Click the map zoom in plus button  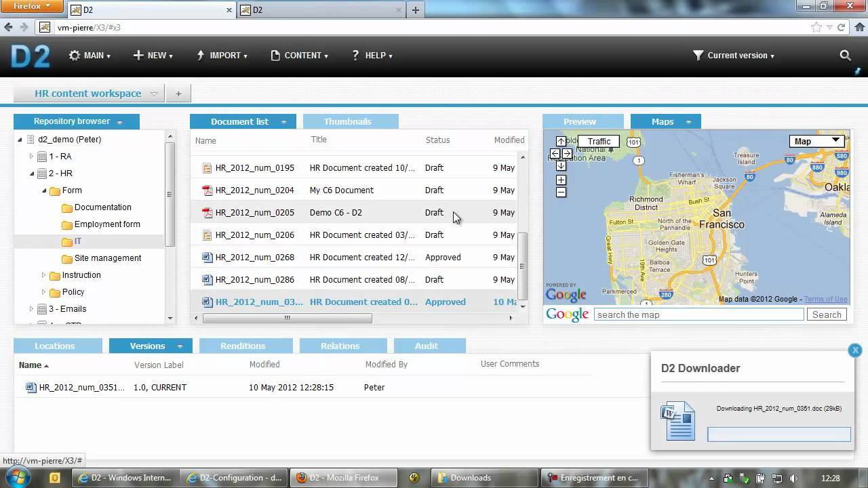pyautogui.click(x=561, y=180)
